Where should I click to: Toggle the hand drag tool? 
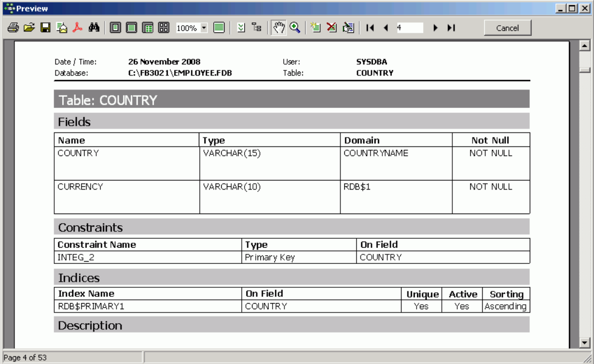pyautogui.click(x=279, y=28)
